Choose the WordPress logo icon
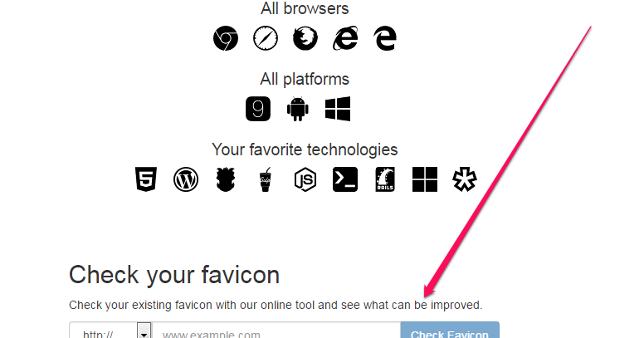Viewport: 644px width, 338px height. pos(186,179)
